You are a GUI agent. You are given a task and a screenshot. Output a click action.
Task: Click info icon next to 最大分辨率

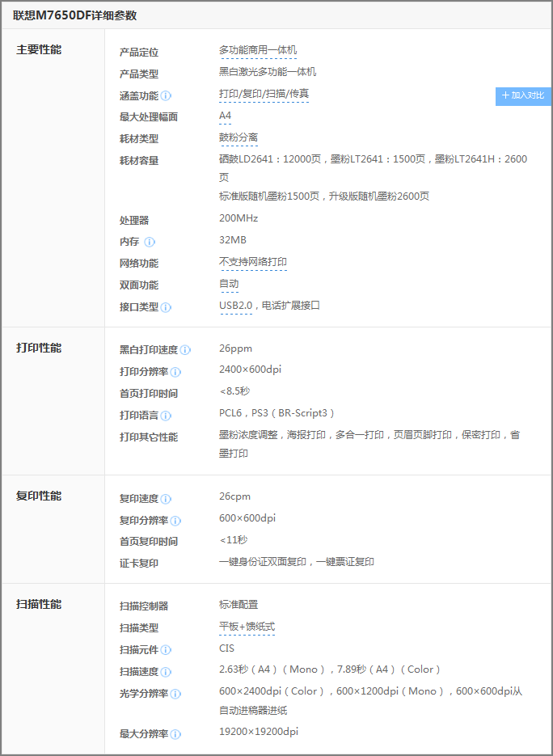(x=175, y=734)
